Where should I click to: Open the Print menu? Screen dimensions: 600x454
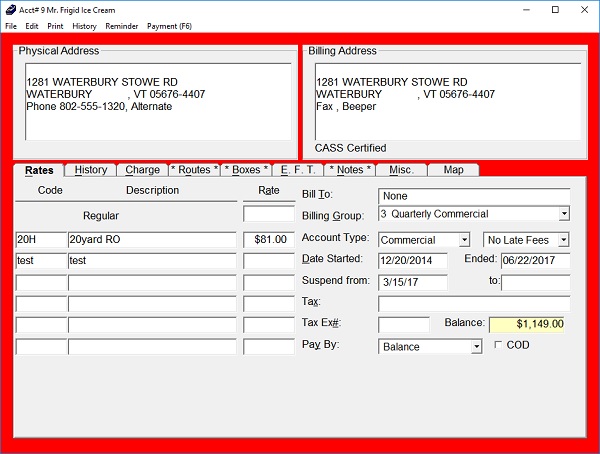pos(56,26)
